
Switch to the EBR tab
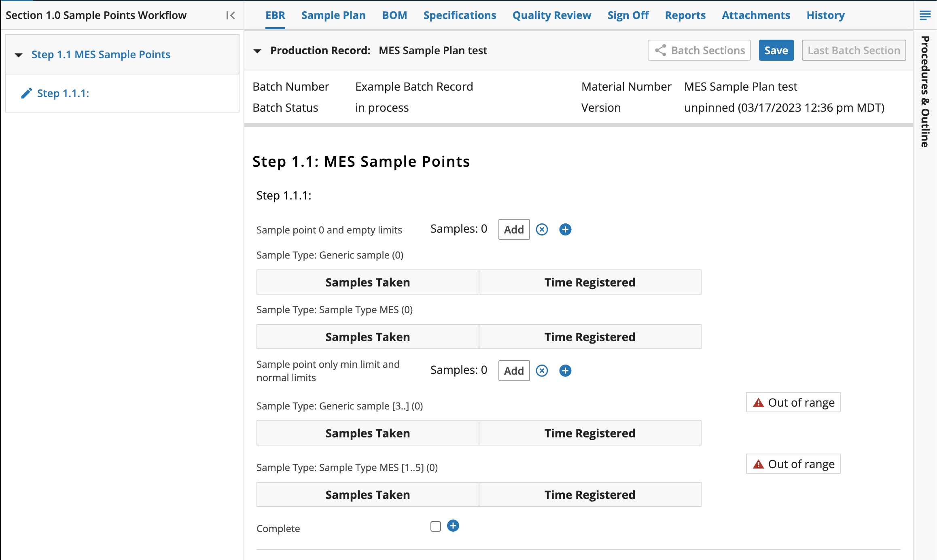click(275, 15)
